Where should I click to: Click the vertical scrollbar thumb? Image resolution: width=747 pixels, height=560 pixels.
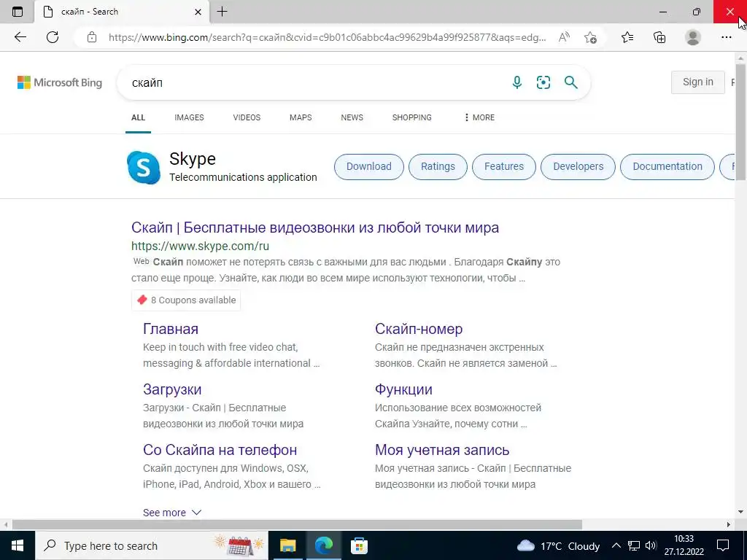(740, 122)
